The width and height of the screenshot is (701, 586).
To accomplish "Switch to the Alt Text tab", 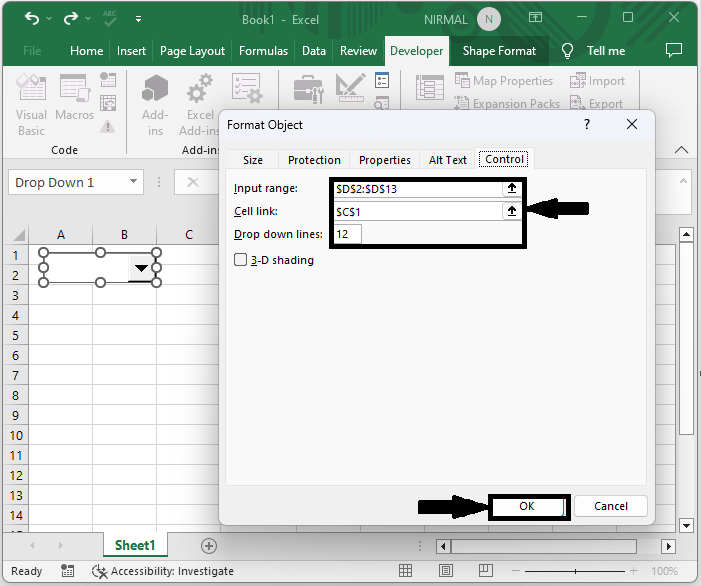I will point(448,160).
